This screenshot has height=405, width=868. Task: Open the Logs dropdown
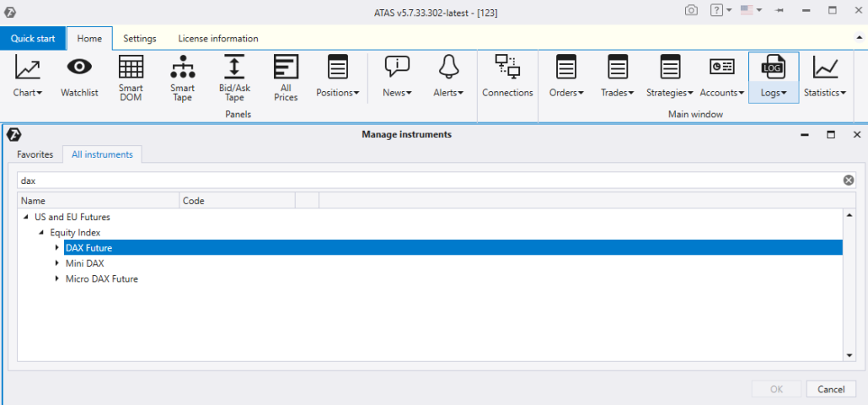(x=774, y=77)
